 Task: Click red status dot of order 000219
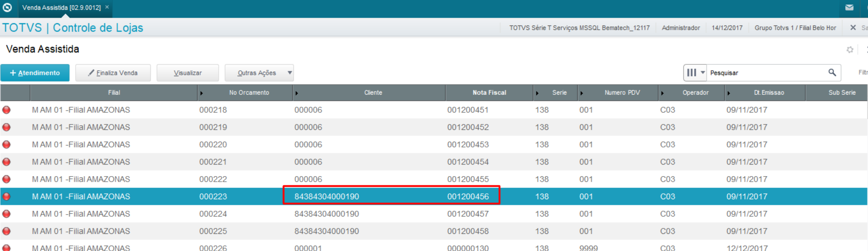[x=6, y=127]
